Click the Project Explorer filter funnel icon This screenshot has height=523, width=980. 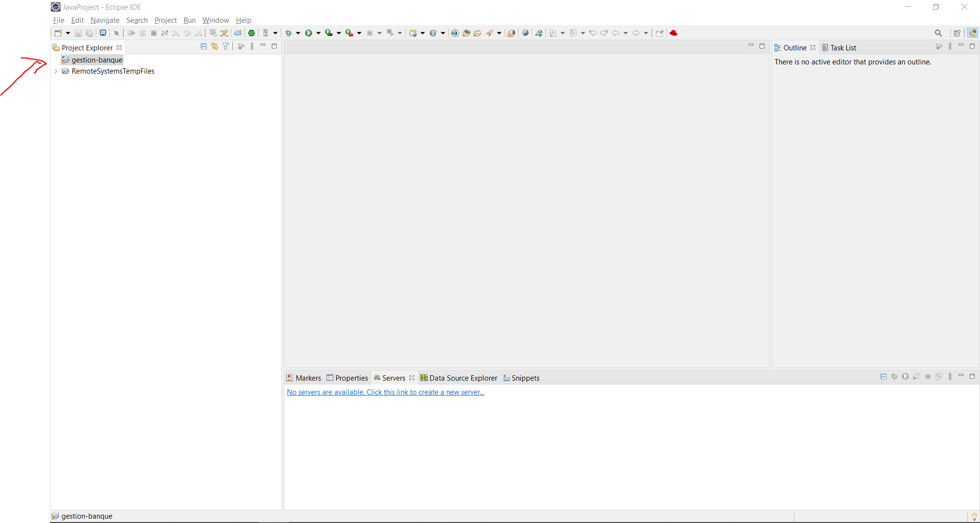click(226, 46)
